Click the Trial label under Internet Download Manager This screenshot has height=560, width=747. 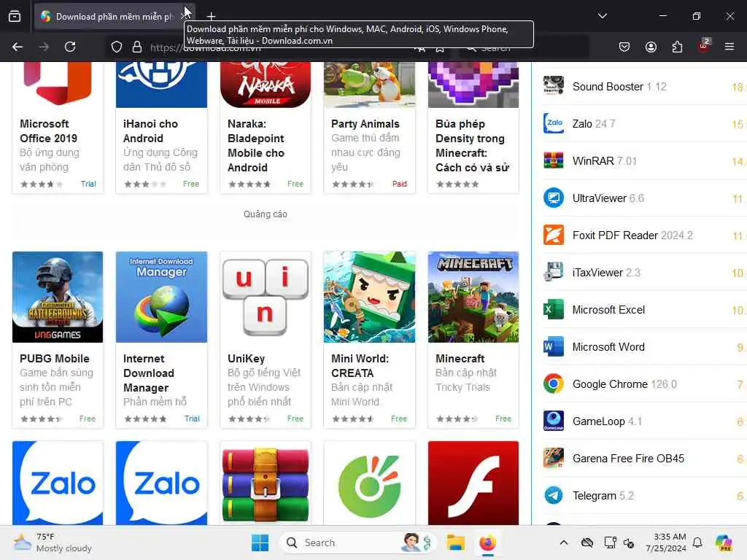(x=192, y=419)
